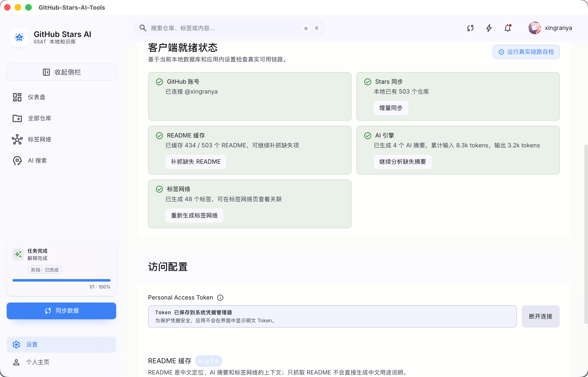Click the GSAT 本地知识库 subtitle

click(55, 42)
